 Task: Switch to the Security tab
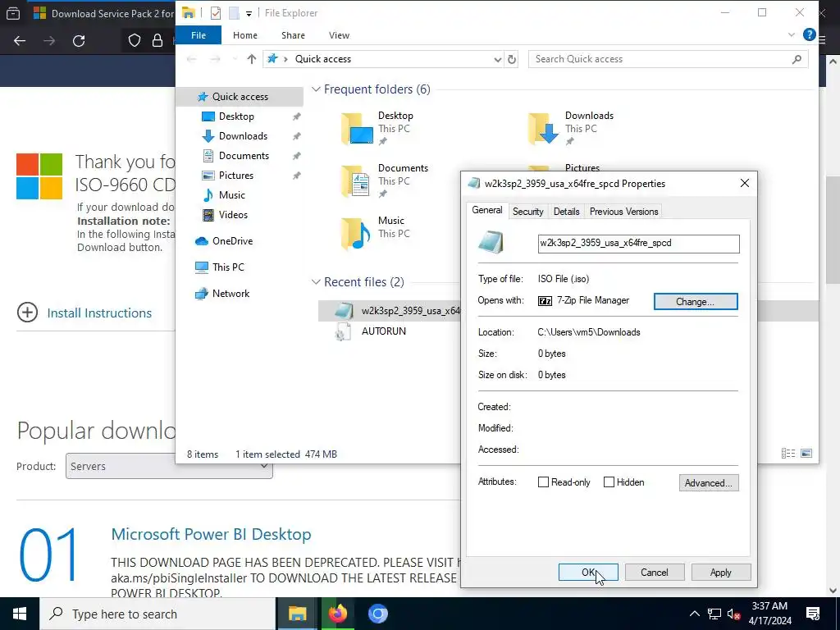527,212
